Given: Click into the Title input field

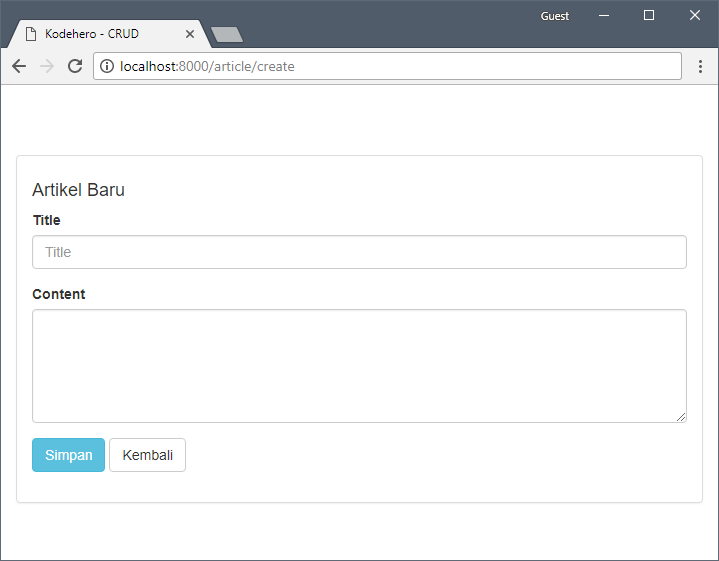Looking at the screenshot, I should coord(359,252).
